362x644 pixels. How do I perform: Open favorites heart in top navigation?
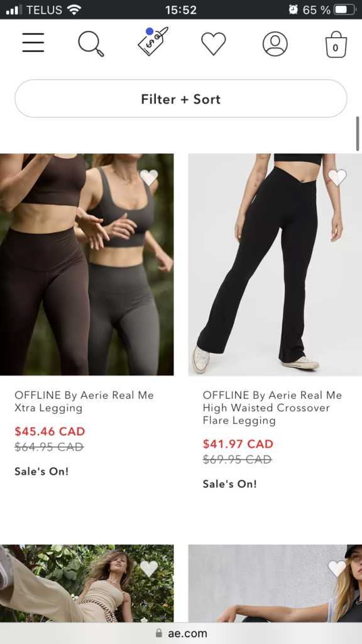pyautogui.click(x=214, y=43)
